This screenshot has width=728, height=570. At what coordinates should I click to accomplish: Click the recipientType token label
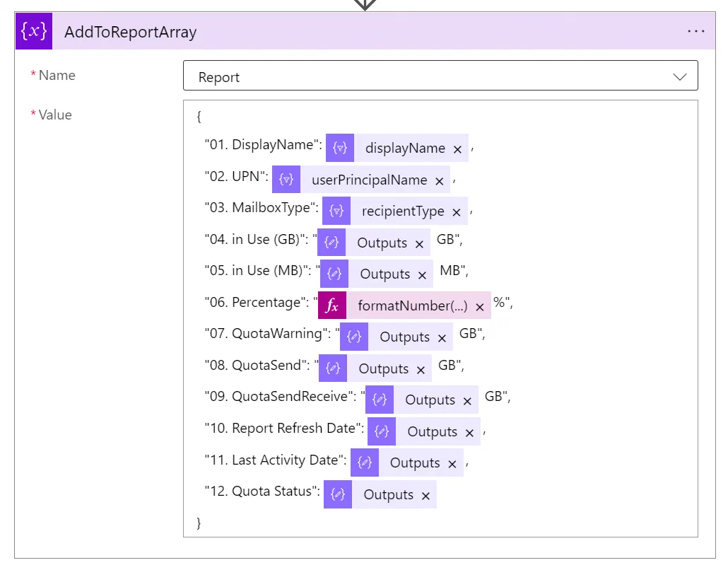pyautogui.click(x=403, y=211)
